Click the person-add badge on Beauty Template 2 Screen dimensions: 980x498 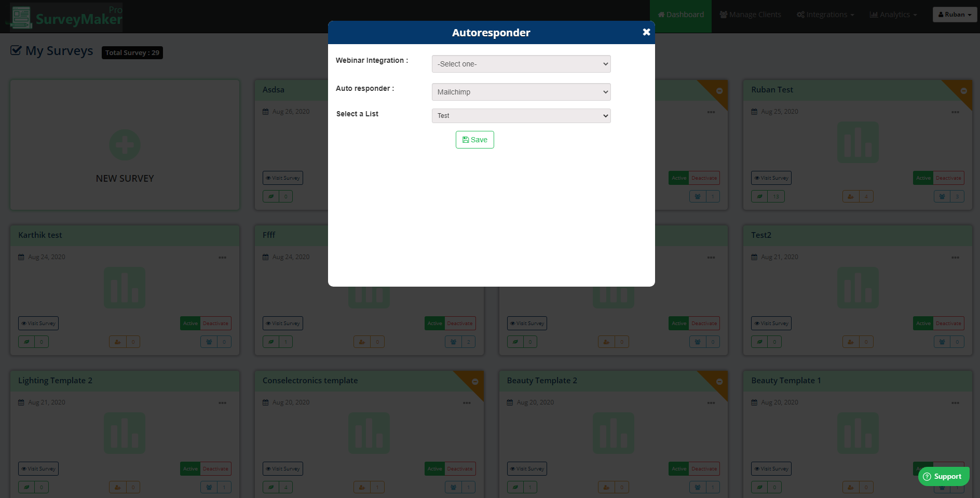point(614,487)
